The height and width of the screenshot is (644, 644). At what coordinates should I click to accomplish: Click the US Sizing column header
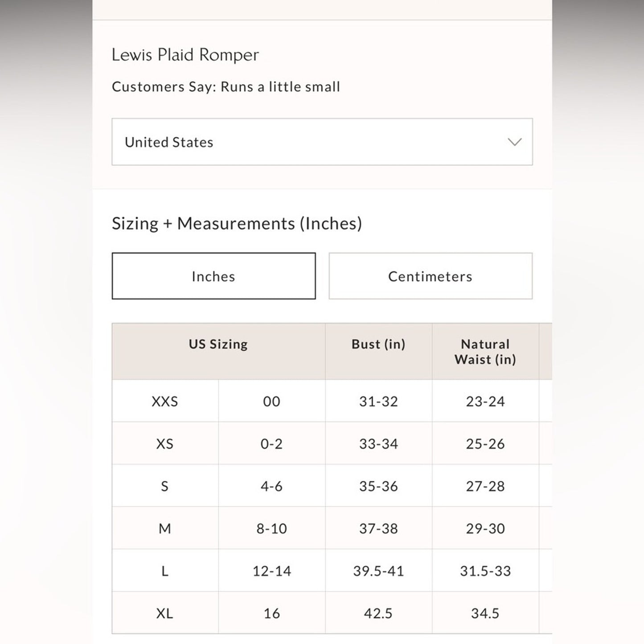218,344
